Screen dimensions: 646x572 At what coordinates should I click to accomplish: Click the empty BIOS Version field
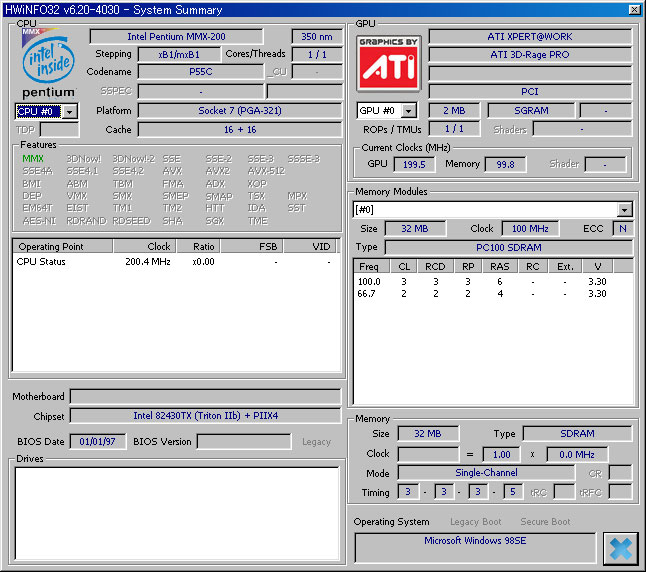[x=244, y=441]
